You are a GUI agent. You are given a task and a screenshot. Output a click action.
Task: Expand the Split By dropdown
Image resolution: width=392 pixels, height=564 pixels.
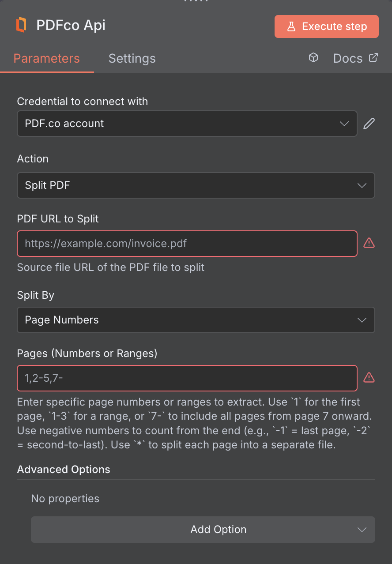pyautogui.click(x=196, y=320)
